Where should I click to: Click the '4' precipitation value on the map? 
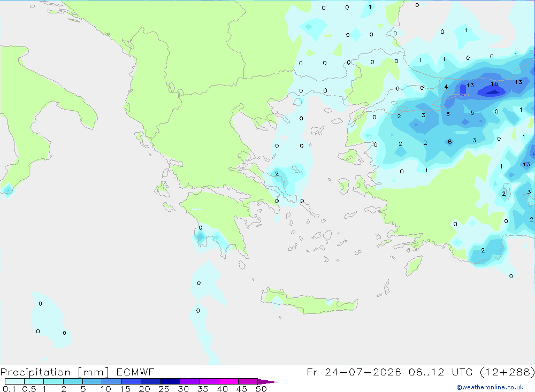tap(446, 87)
